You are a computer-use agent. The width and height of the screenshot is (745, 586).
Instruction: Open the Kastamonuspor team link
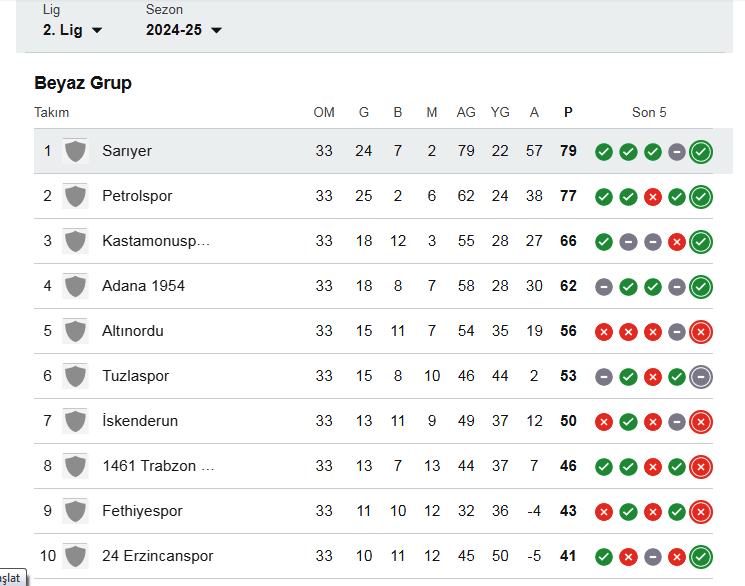click(156, 241)
